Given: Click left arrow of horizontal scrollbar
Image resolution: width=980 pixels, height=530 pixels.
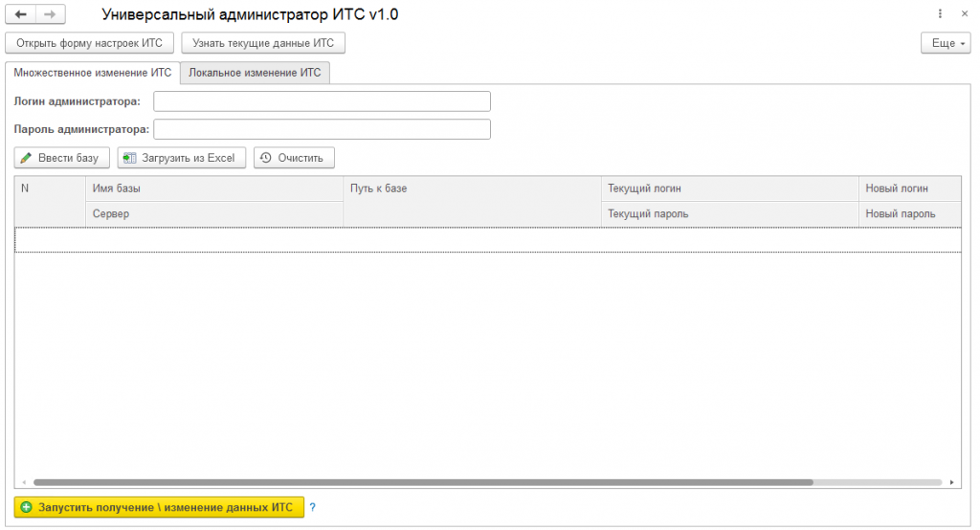Looking at the screenshot, I should click(x=24, y=482).
